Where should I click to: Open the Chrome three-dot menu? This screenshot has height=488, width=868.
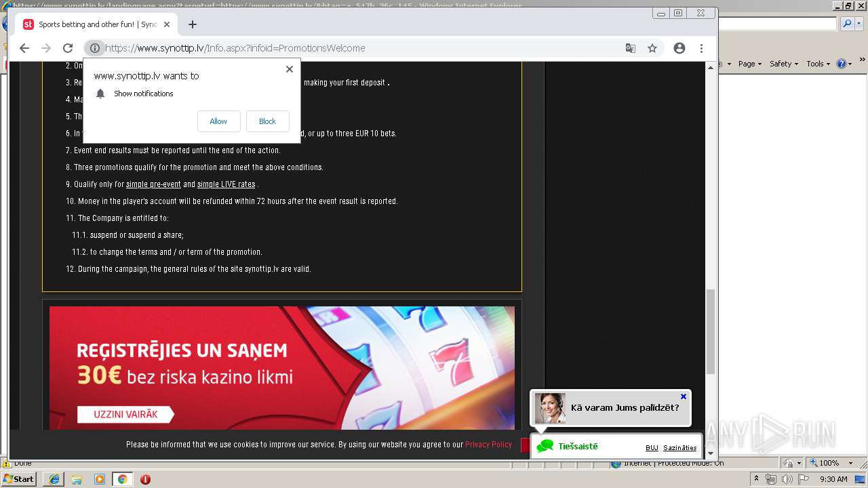[701, 48]
